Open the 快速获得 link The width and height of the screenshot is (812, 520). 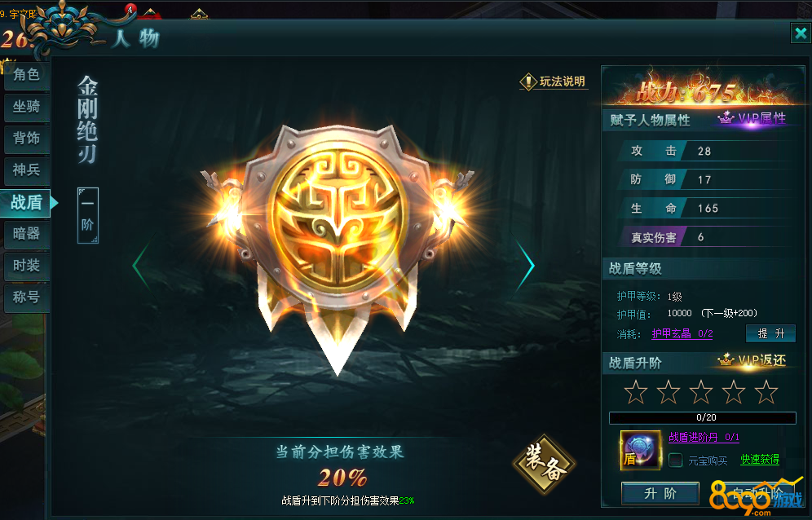pos(760,460)
